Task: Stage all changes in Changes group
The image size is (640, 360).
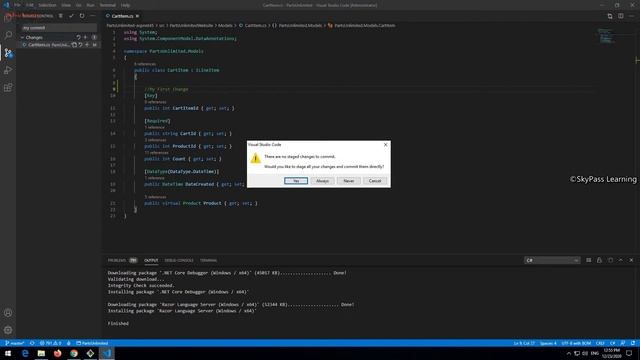Action: [85, 37]
